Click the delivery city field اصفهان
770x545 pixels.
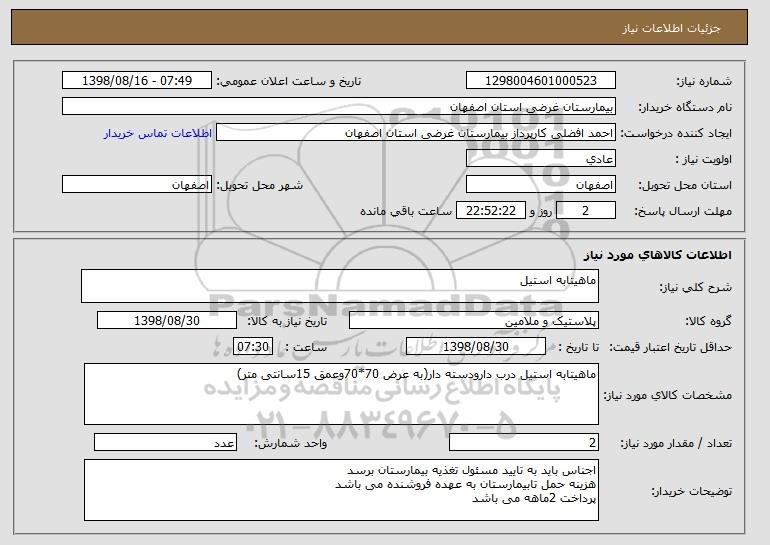137,185
